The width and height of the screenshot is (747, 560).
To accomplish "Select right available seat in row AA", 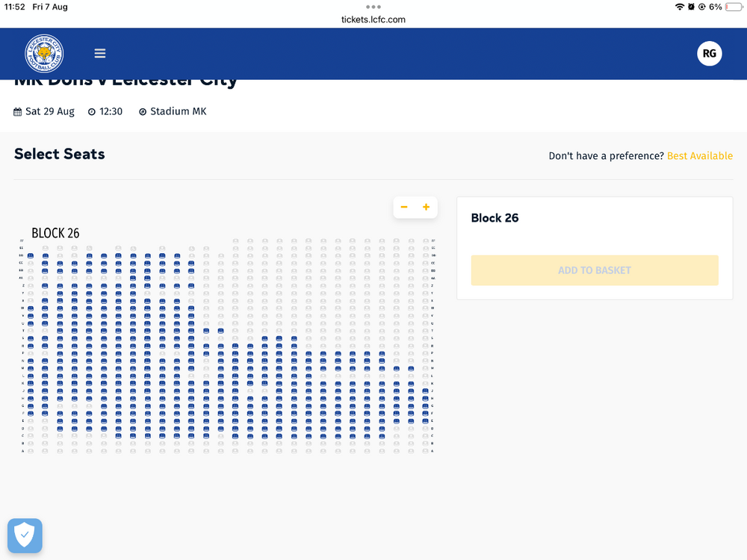I will click(147, 278).
